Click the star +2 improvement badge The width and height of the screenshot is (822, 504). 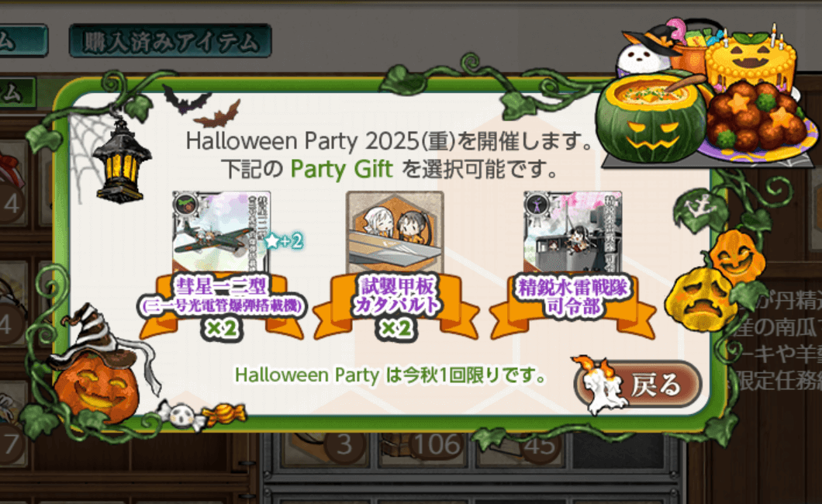click(x=284, y=241)
